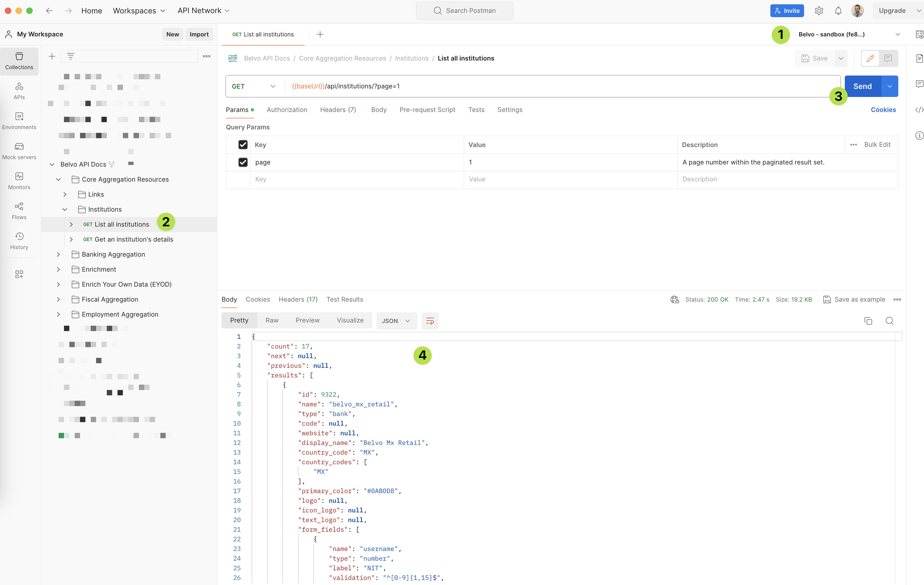Click Bulk Edit
This screenshot has height=585, width=924.
pos(877,144)
